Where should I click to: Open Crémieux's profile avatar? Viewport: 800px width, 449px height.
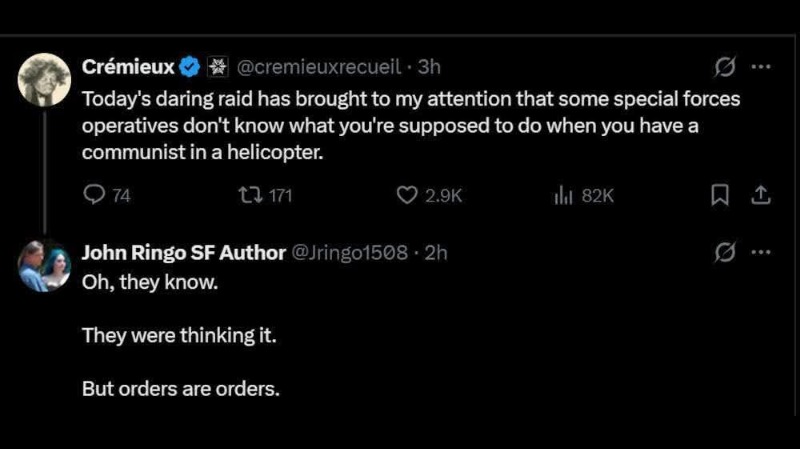coord(44,78)
